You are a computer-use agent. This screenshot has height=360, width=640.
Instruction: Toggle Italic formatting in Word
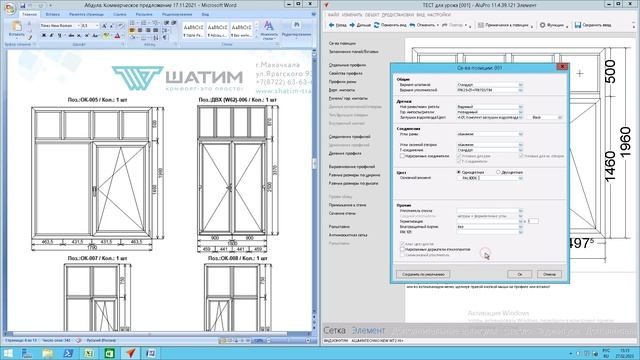pyautogui.click(x=51, y=36)
